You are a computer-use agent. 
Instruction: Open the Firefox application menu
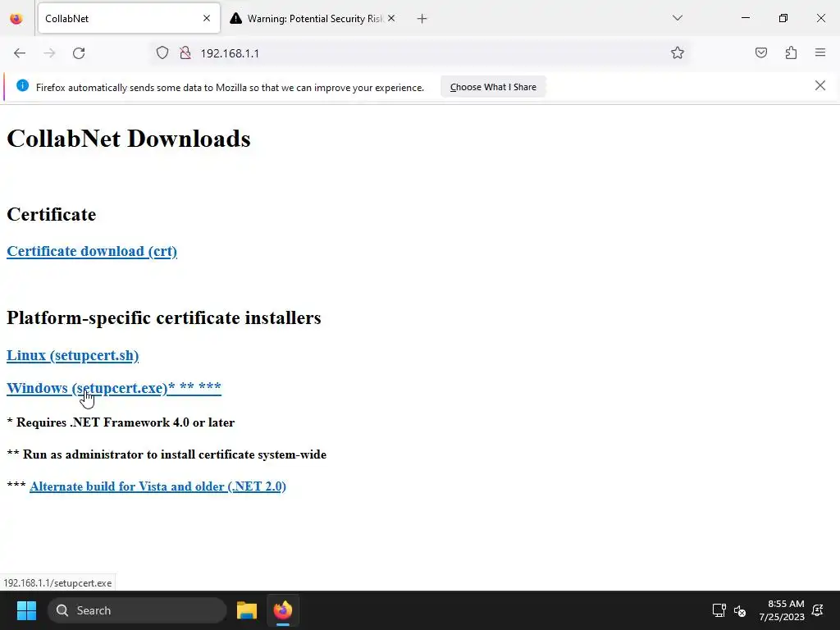pos(820,52)
